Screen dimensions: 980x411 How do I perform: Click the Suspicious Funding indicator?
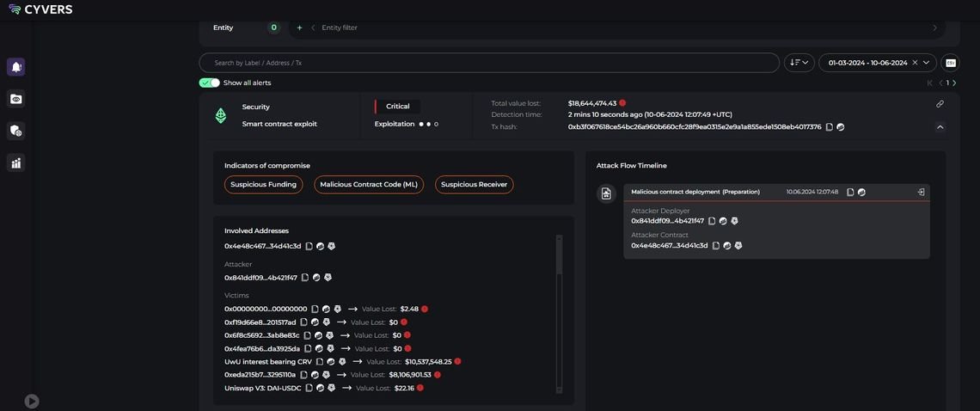click(263, 185)
